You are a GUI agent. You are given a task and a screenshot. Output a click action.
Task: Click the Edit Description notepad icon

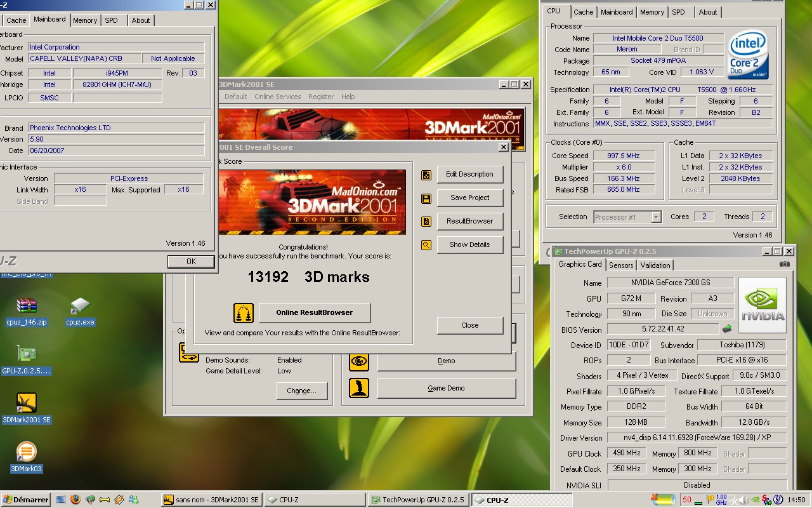426,175
